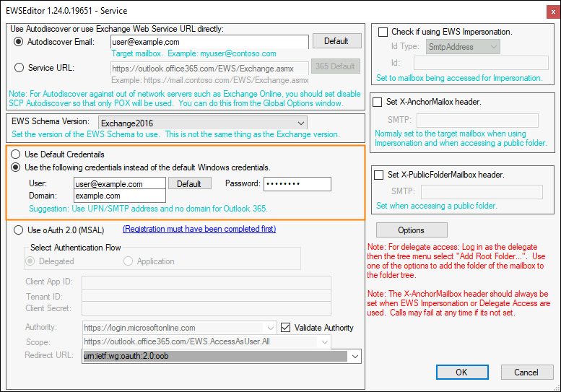
Task: Click the Cancel button
Action: tap(526, 373)
